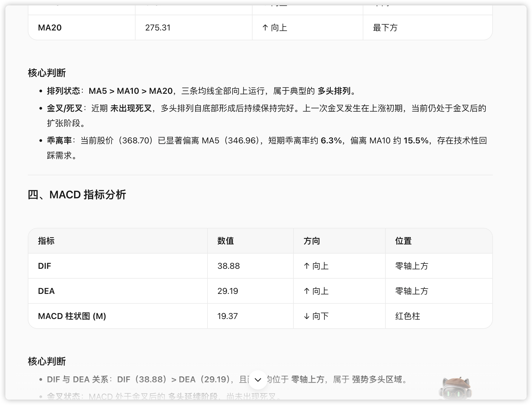Select the MACD value 19.37
Image resolution: width=532 pixels, height=405 pixels.
point(227,316)
